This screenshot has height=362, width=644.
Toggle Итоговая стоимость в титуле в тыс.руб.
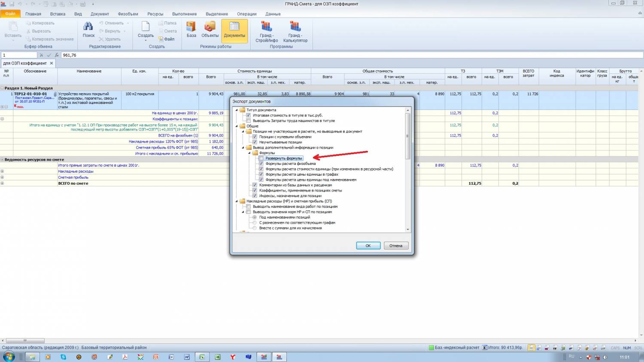click(248, 116)
